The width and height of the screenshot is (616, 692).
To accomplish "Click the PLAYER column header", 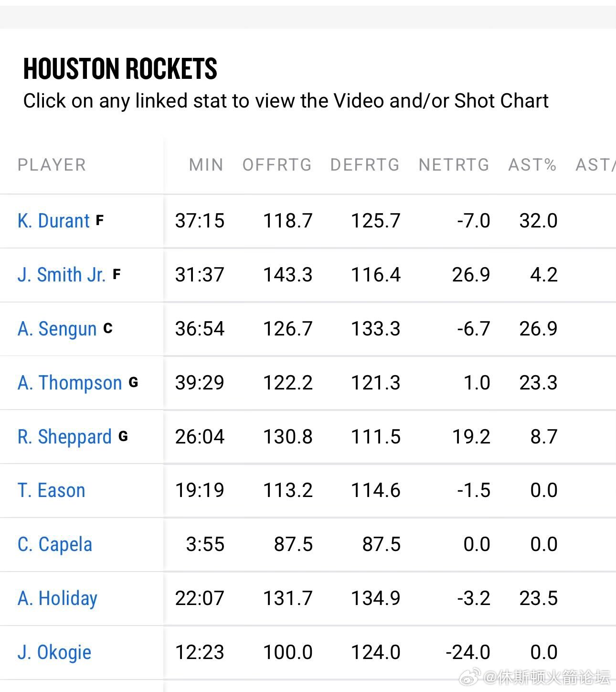I will coord(52,165).
